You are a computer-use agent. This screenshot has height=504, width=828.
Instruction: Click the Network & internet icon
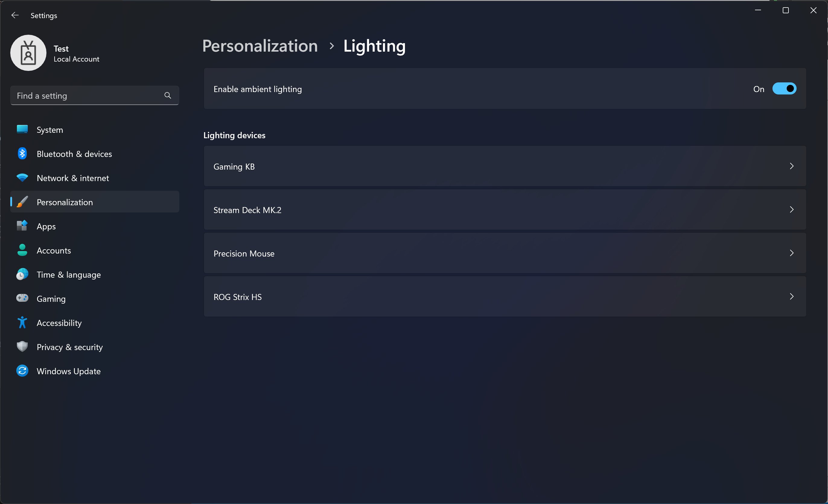tap(22, 177)
